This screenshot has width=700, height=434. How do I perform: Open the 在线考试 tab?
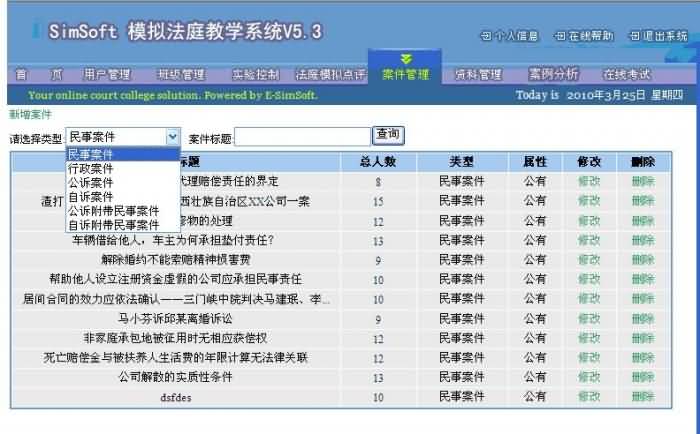(x=627, y=75)
